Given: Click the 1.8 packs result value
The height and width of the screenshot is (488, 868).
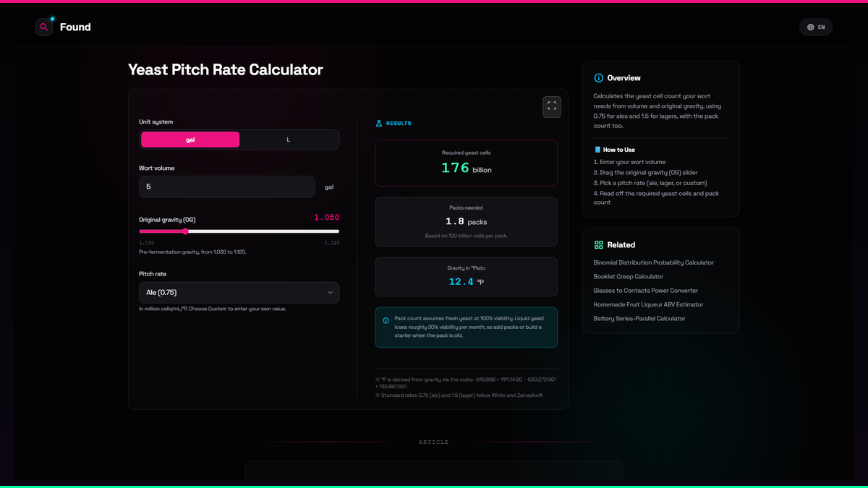Looking at the screenshot, I should coord(466,221).
